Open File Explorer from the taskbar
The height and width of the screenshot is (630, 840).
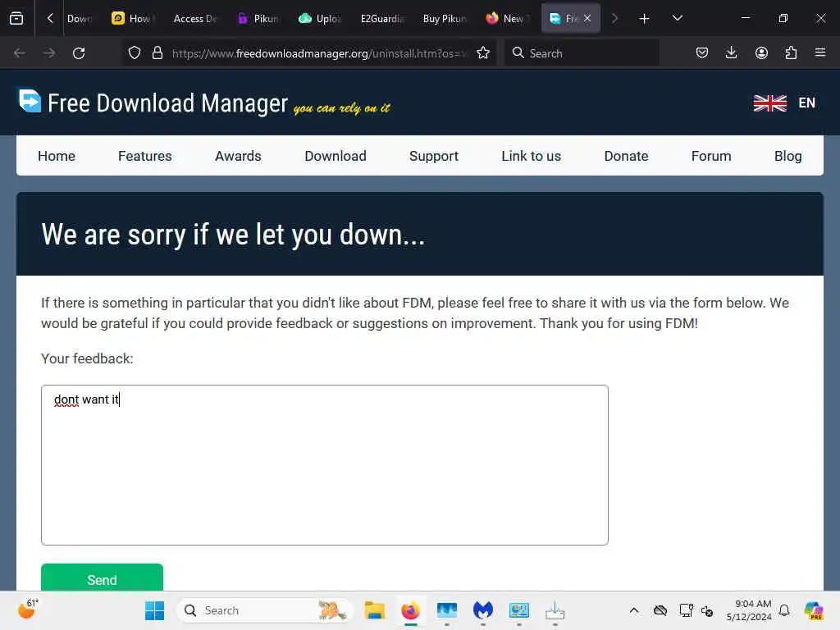click(374, 610)
